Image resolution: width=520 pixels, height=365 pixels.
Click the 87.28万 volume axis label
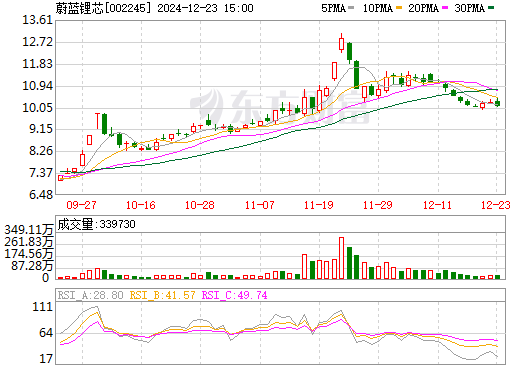click(x=32, y=266)
